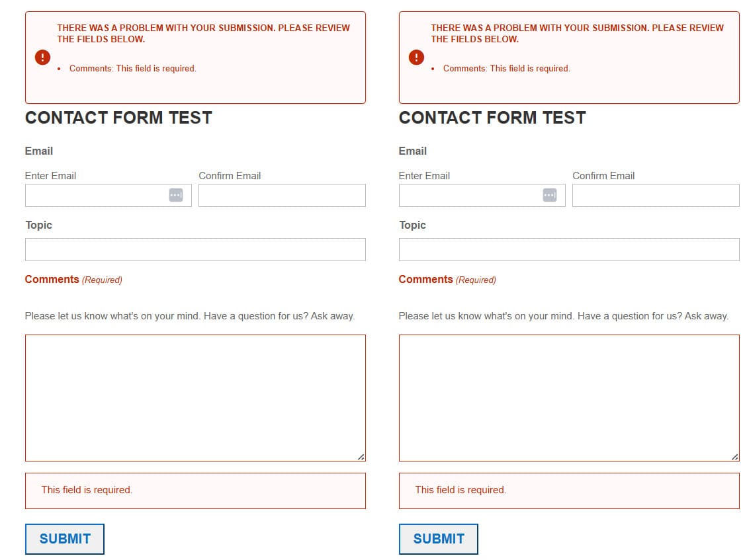Select the Topic input in the left form
This screenshot has width=747, height=560.
click(x=195, y=249)
